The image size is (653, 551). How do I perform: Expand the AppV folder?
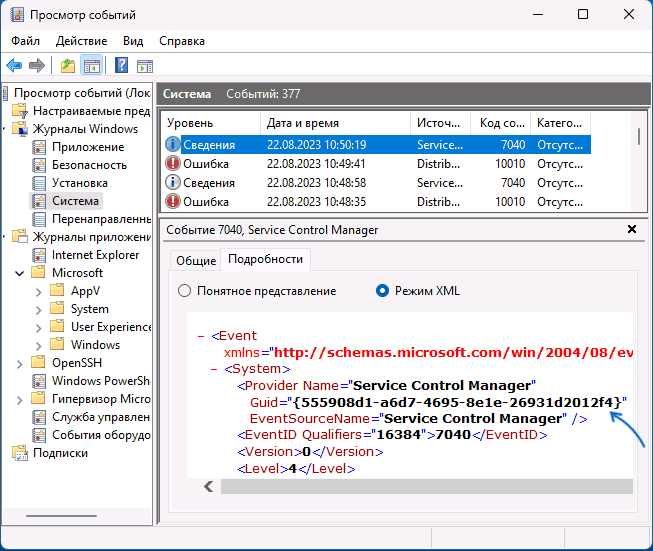click(x=38, y=292)
